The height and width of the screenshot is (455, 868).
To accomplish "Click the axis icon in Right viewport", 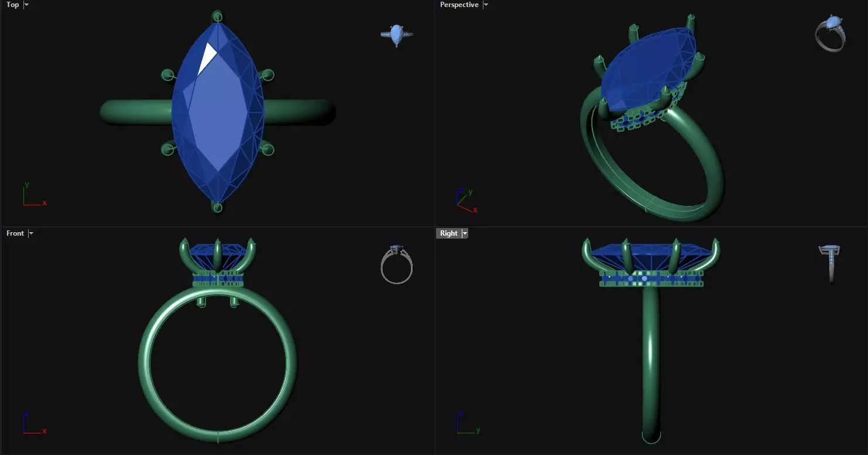I will [x=468, y=423].
